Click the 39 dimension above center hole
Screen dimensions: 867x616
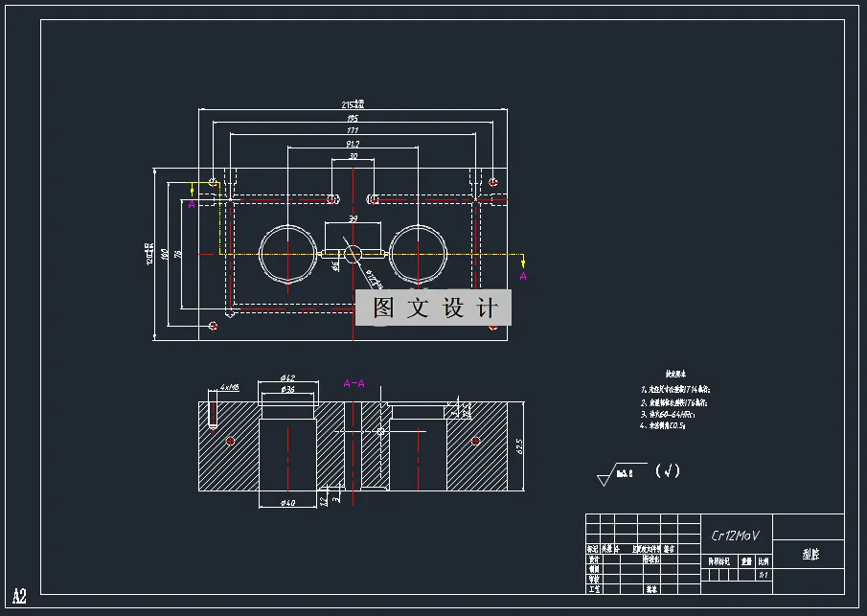[x=354, y=219]
